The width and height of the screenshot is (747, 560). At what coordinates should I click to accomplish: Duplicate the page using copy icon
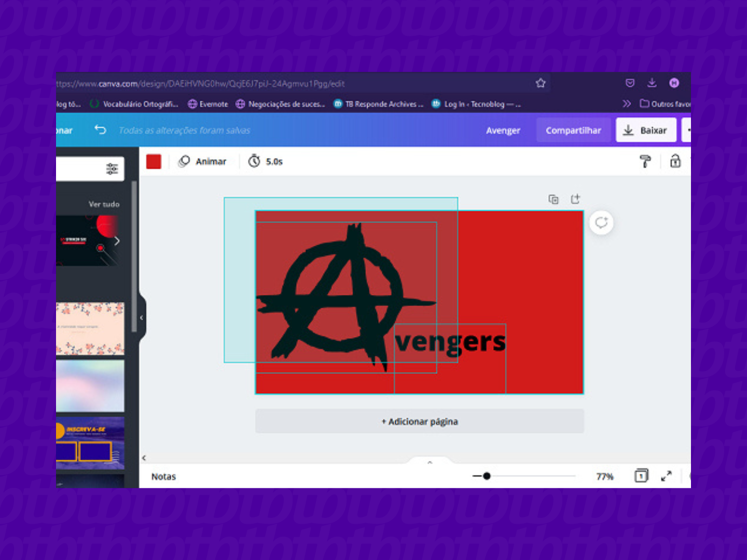pos(554,199)
